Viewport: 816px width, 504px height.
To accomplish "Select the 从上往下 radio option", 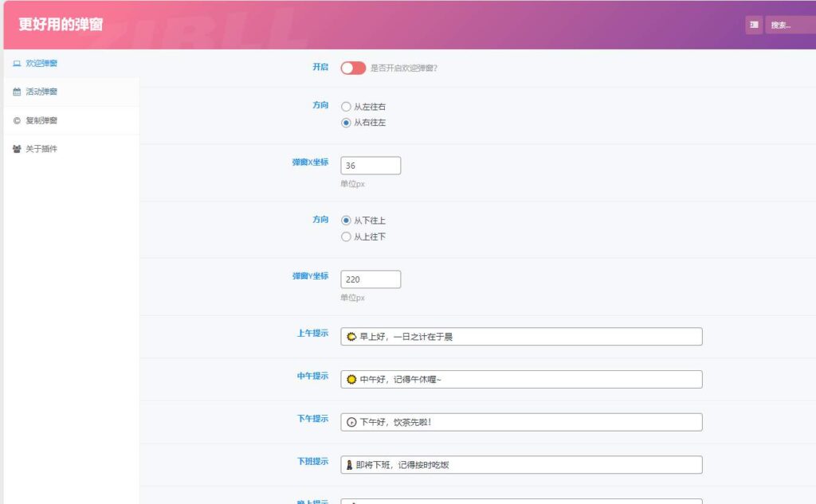I will [x=347, y=236].
